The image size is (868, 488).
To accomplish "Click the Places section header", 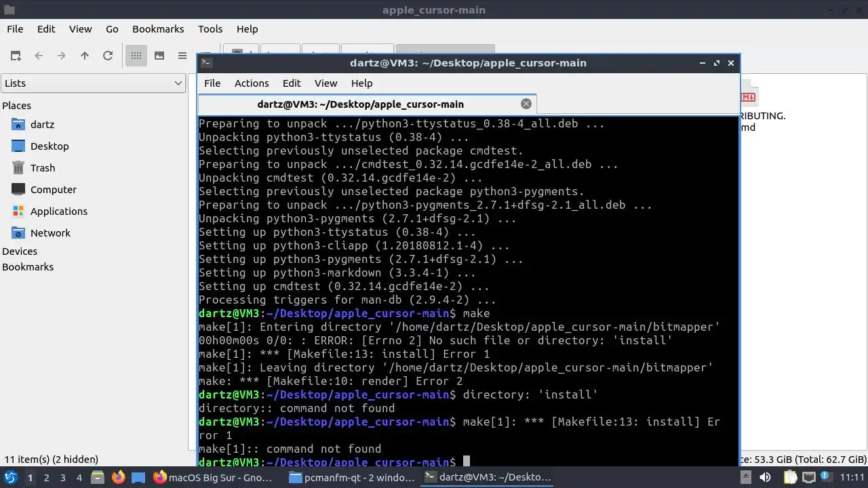I will [16, 106].
